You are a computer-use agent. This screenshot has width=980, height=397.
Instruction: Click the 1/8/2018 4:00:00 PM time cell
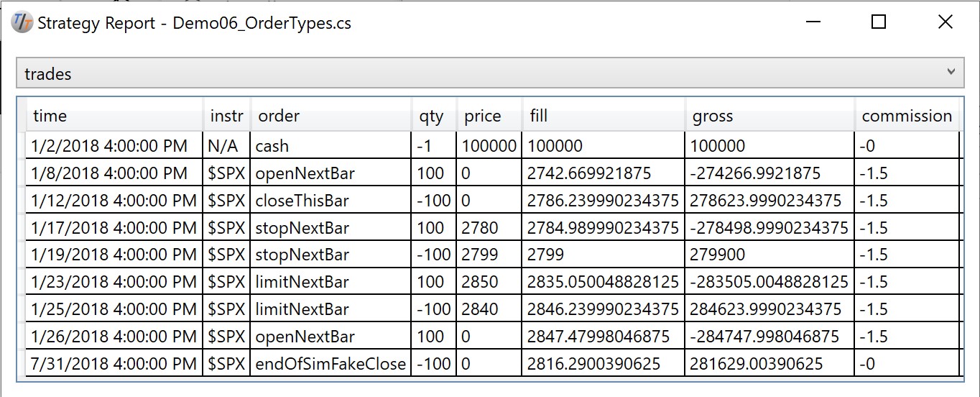115,173
